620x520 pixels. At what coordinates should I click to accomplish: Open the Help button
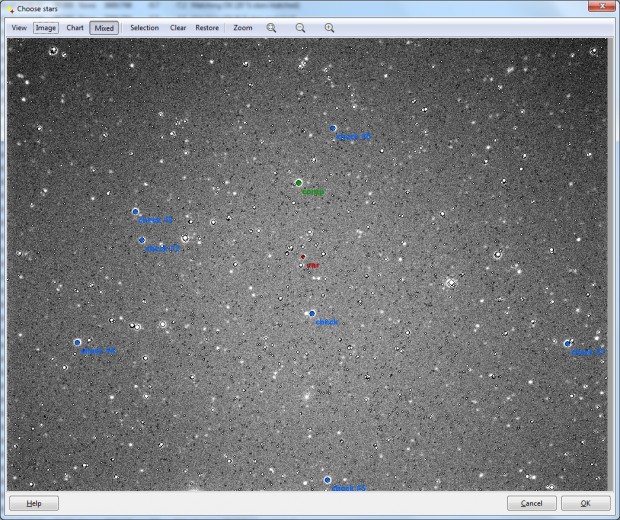tap(34, 503)
